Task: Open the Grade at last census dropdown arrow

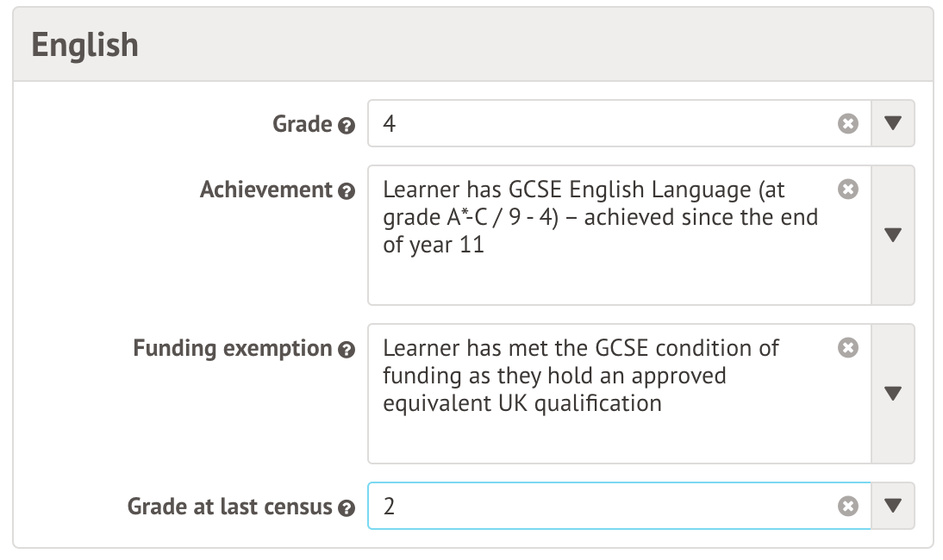Action: 893,507
